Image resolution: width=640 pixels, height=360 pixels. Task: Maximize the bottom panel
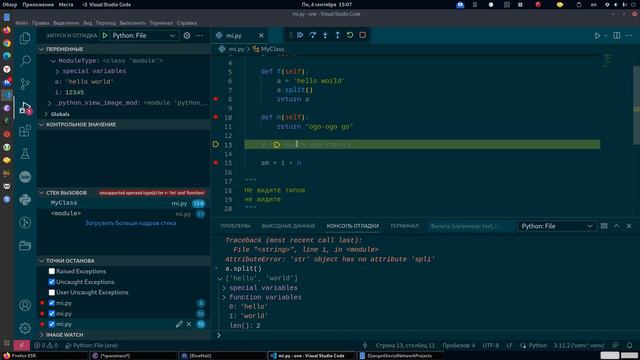(x=617, y=226)
